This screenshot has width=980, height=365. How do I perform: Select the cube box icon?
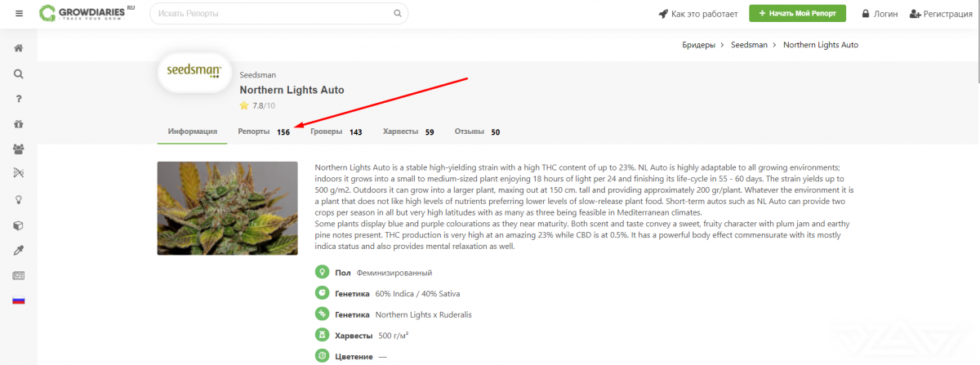[x=19, y=225]
